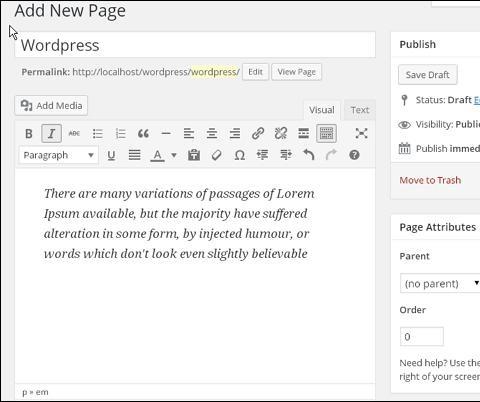Click the 'p » em' path in status bar

tap(35, 392)
